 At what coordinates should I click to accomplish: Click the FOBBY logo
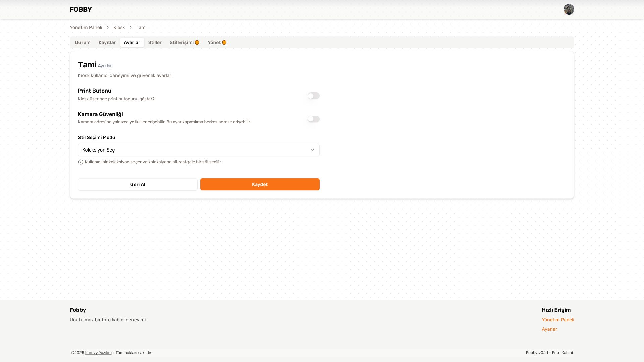pos(80,9)
